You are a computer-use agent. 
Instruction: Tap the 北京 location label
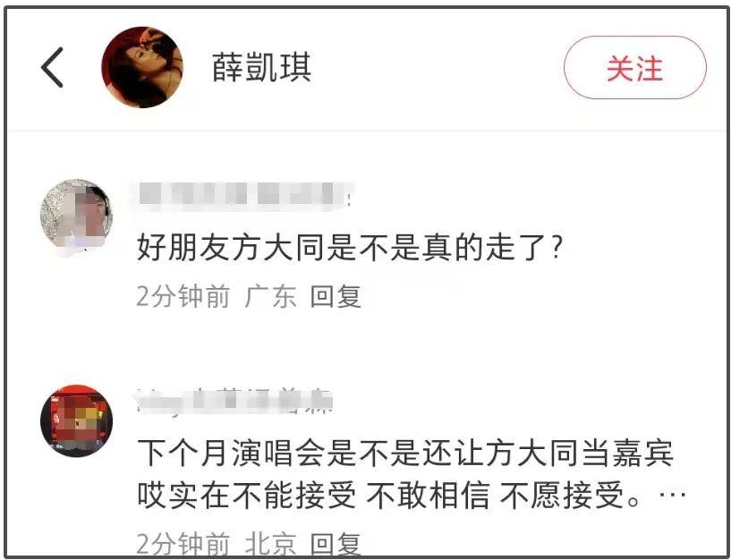tap(270, 543)
